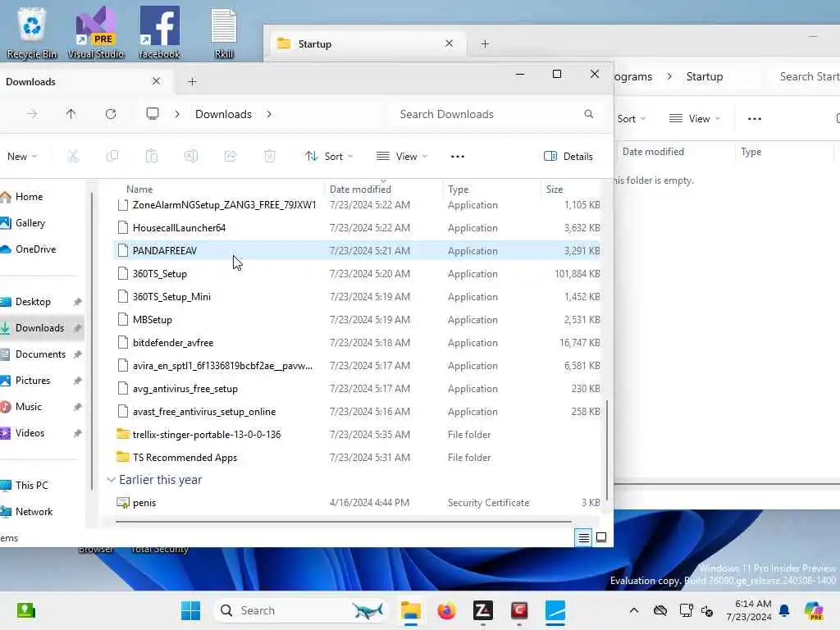Open File Explorer from the taskbar
This screenshot has width=840, height=630.
coord(411,610)
